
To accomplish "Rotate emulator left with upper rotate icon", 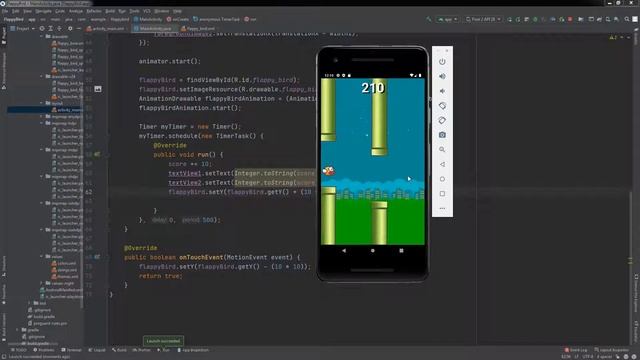I will point(442,106).
